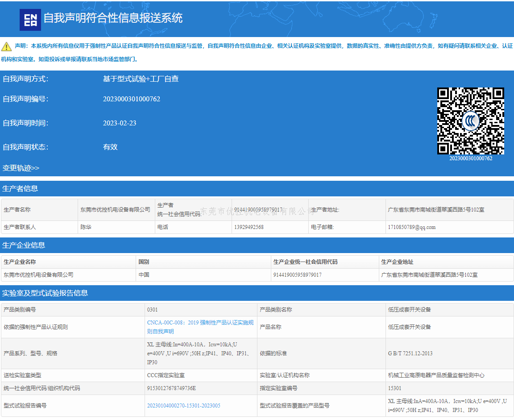The height and width of the screenshot is (420, 514).
Task: Open the CNCA-00C-008:2019 certification rule link
Action: pos(200,327)
